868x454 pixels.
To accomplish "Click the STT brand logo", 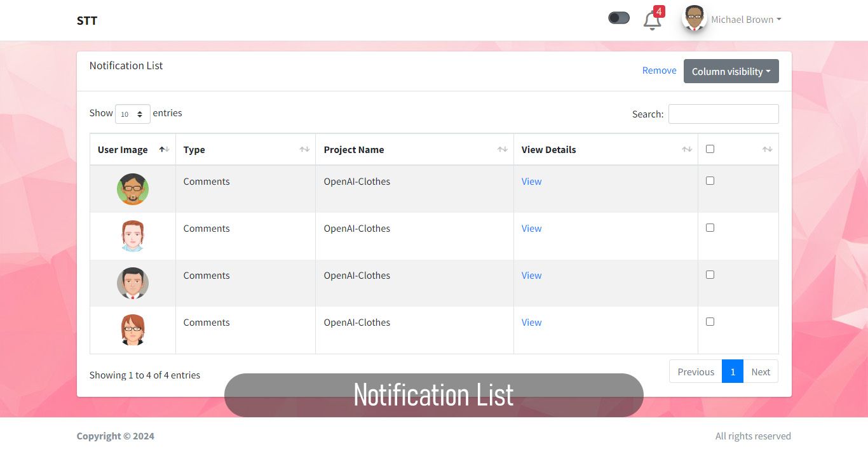I will (87, 20).
